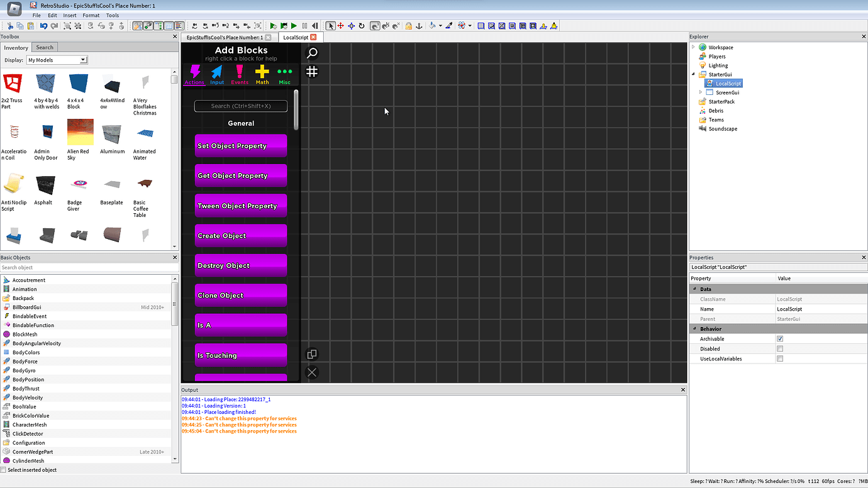Select the Baseplate thumbnail in the Toolbox
The image size is (868, 488).
pos(111,184)
